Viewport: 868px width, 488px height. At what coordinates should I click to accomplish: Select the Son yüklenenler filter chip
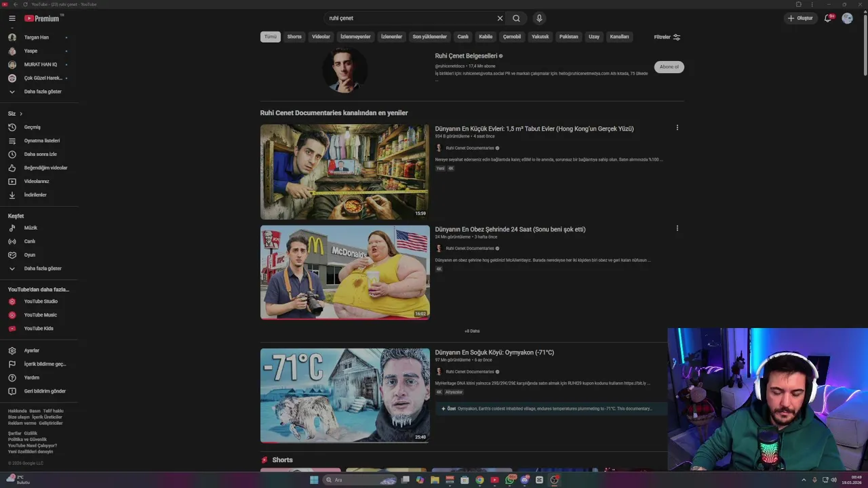[430, 37]
